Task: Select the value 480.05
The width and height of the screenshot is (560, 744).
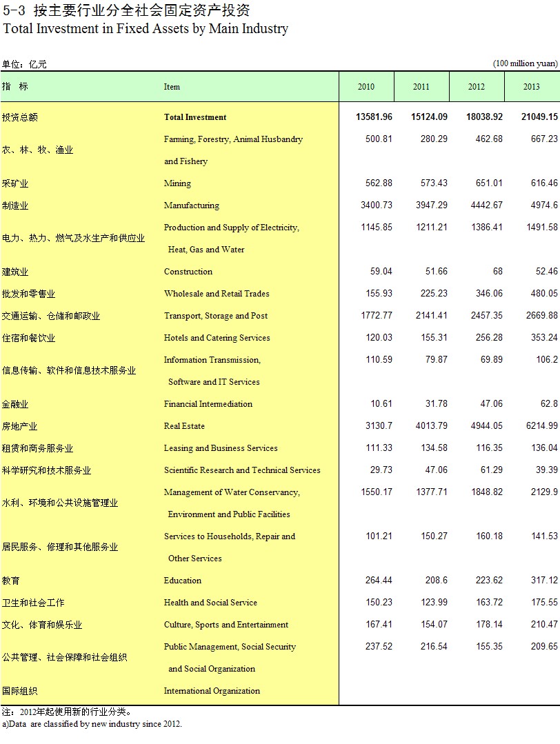Action: [x=544, y=293]
